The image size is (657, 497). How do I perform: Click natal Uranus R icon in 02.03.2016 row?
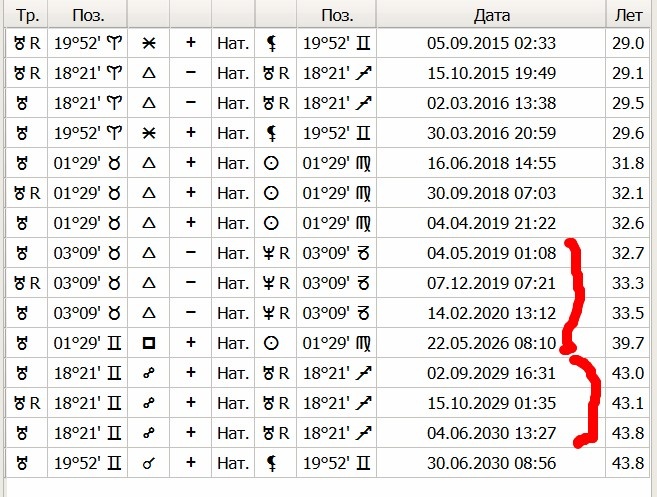(276, 103)
